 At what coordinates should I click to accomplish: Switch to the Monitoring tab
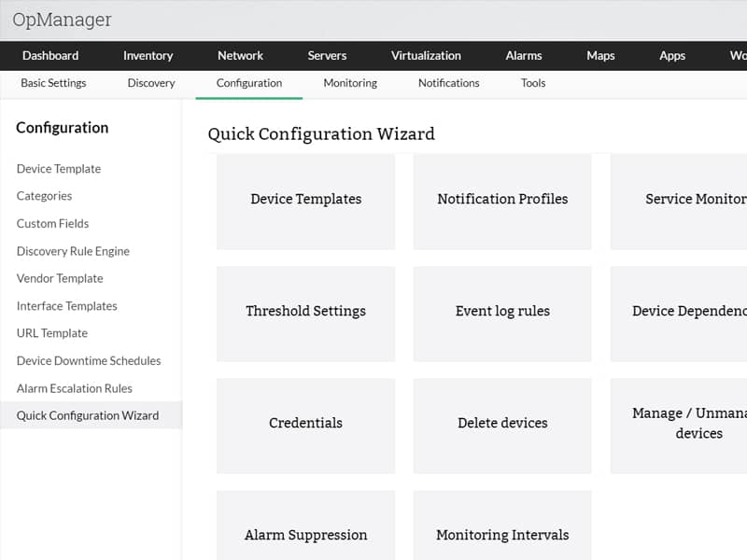[x=350, y=83]
